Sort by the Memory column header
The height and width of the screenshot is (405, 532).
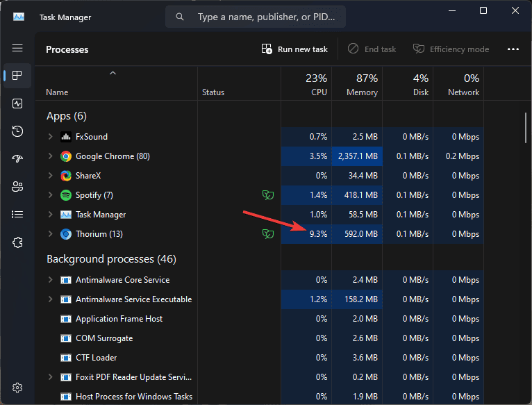click(357, 83)
